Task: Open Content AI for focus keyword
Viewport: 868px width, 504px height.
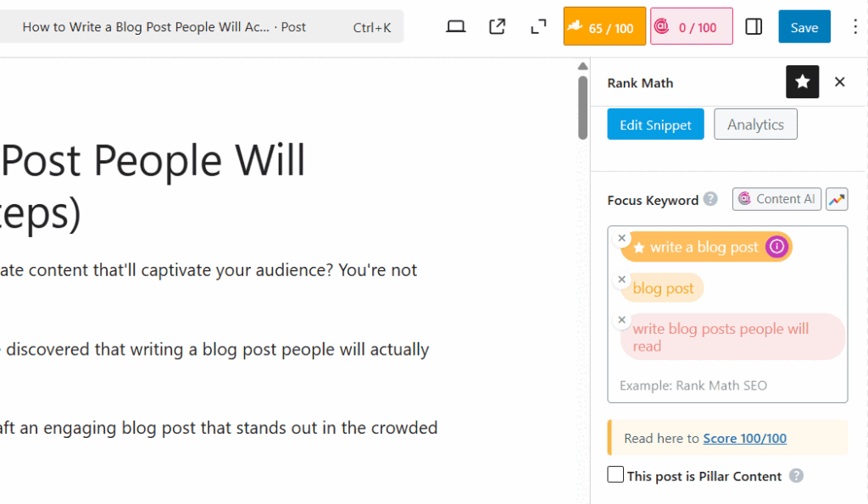Action: [x=776, y=199]
